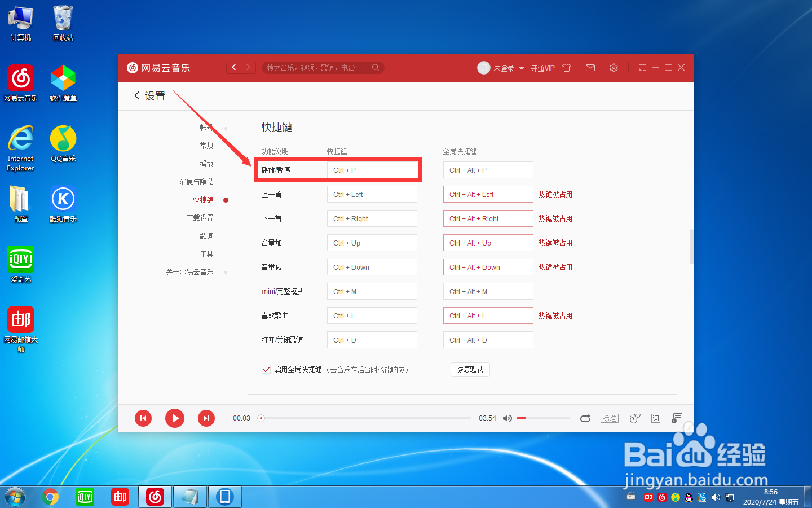Click the previous track button in player bar
Viewport: 812px width, 508px height.
tap(143, 418)
